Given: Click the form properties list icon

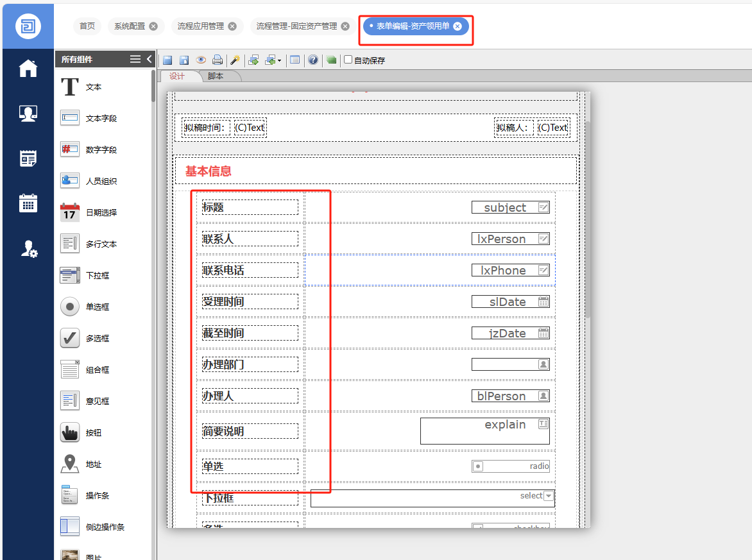Looking at the screenshot, I should click(295, 60).
